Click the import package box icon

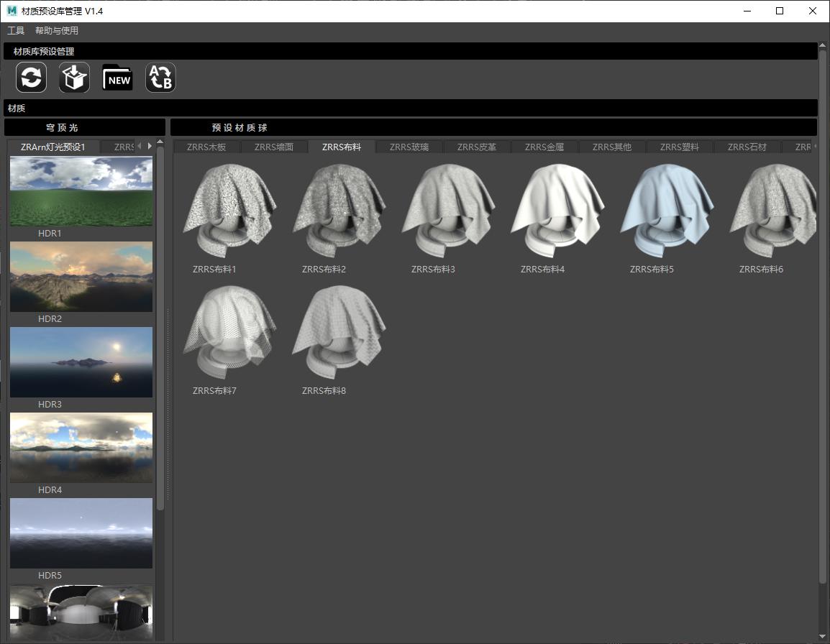74,78
